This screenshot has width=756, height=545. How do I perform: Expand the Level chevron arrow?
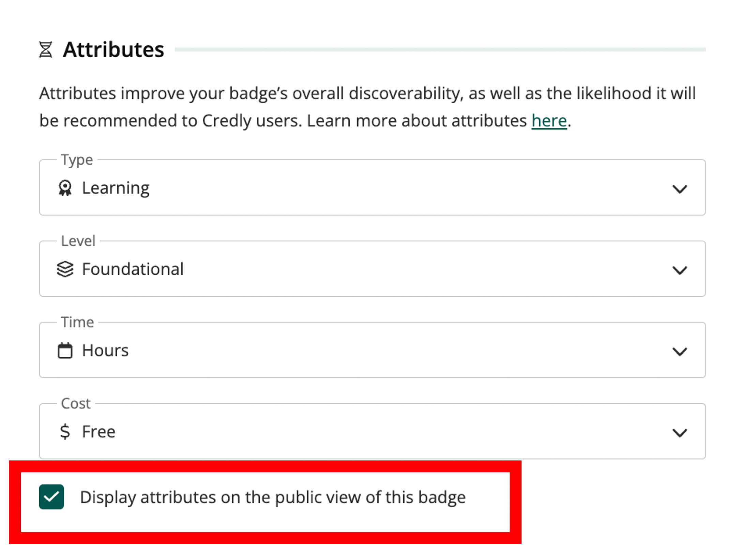pos(680,271)
